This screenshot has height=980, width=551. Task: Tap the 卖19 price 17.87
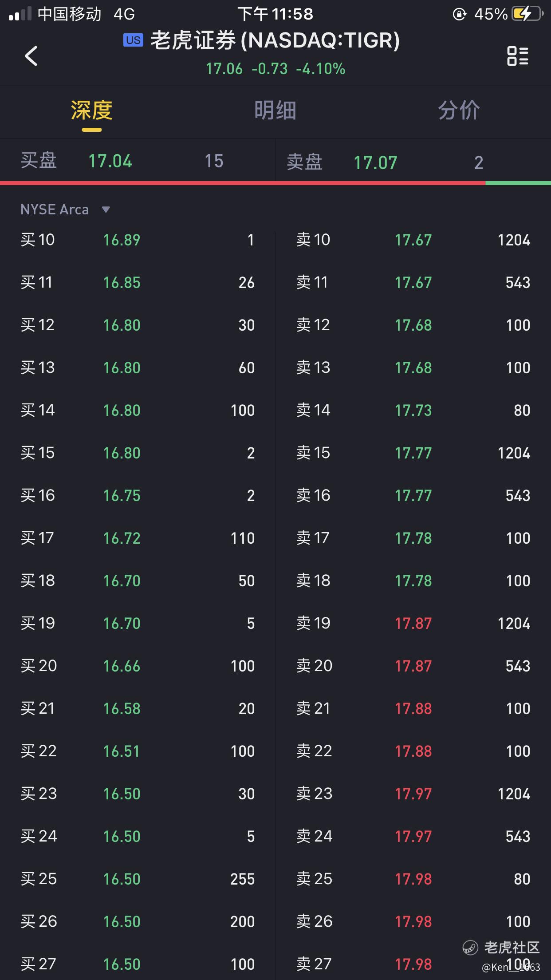click(x=413, y=623)
